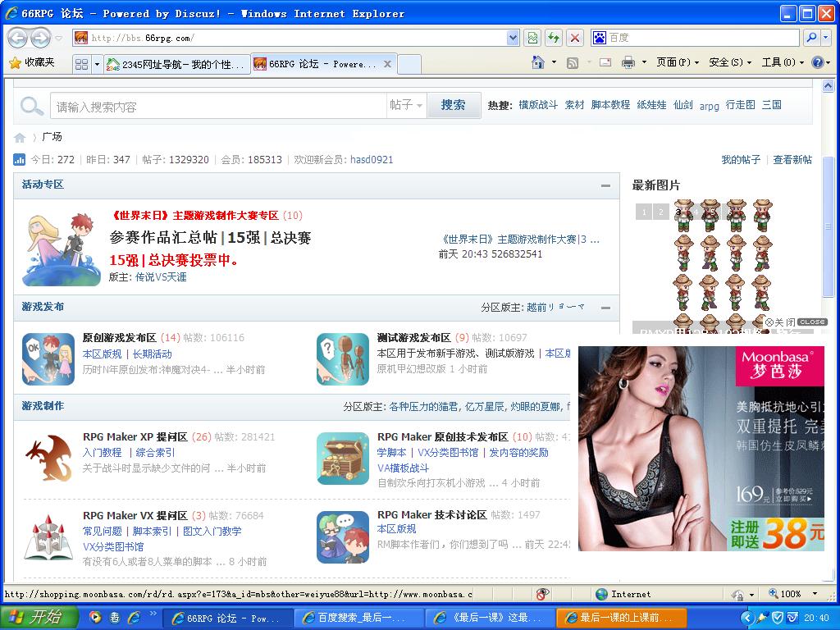
Task: Open the 页面(P) menu
Action: tap(678, 62)
